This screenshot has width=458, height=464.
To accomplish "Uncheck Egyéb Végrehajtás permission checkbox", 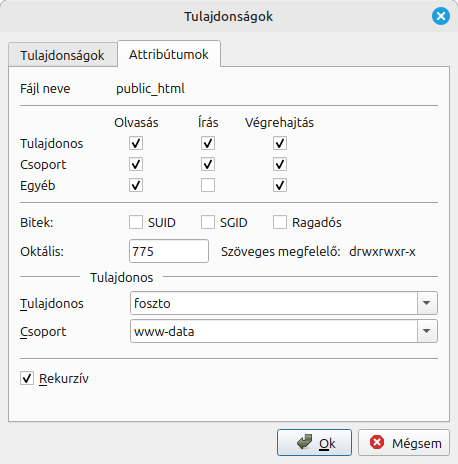I will pos(280,185).
